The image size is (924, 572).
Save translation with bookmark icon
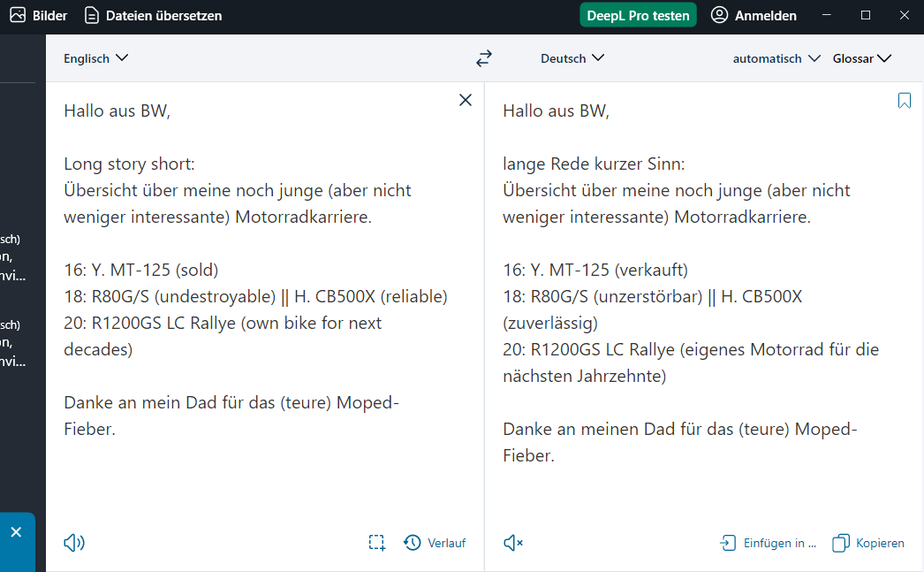[904, 101]
